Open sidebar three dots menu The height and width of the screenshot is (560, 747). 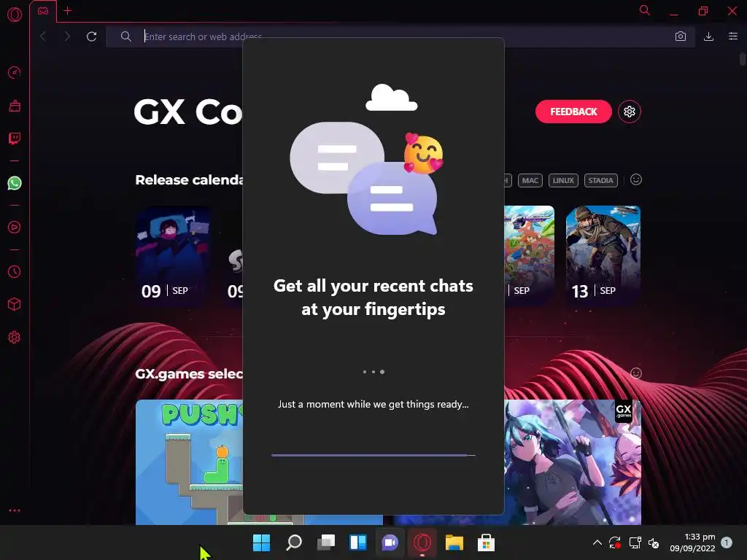[15, 510]
